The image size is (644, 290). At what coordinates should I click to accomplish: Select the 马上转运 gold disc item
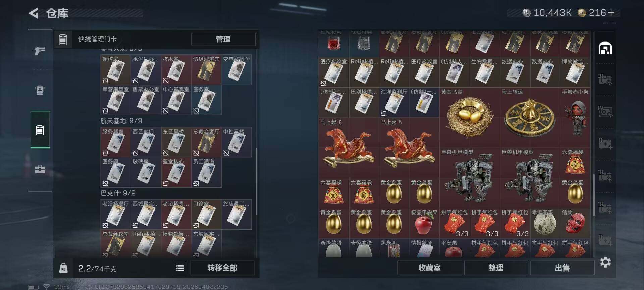(530, 118)
